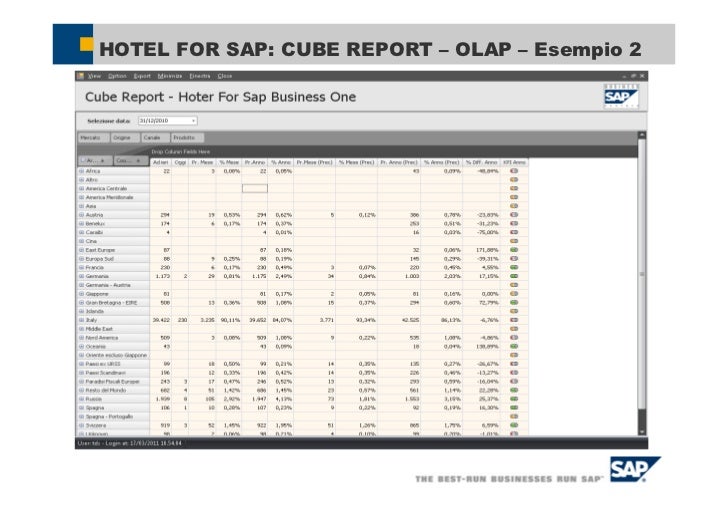Expand the Italy row
Viewport: 728px width, 515px height.
coord(81,320)
